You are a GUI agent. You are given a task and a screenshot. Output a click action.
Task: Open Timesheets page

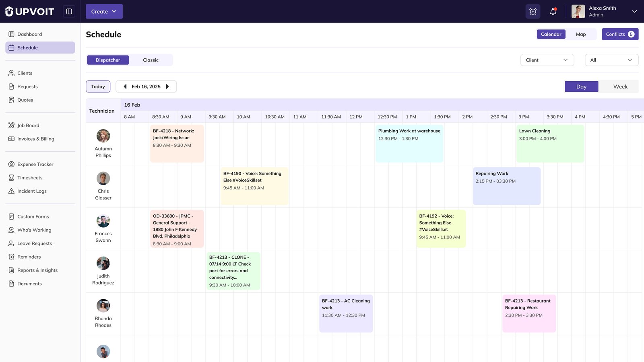point(30,178)
